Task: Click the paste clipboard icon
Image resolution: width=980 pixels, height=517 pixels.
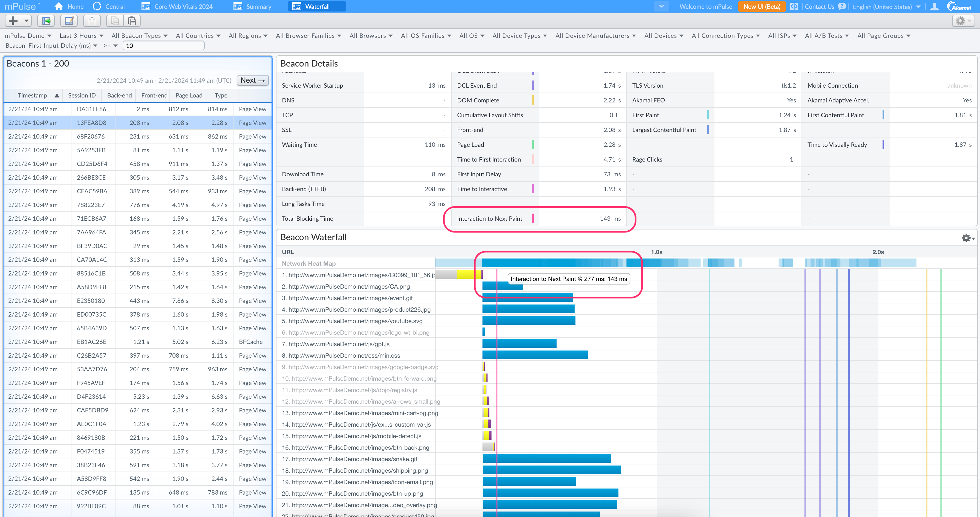Action: pos(132,21)
